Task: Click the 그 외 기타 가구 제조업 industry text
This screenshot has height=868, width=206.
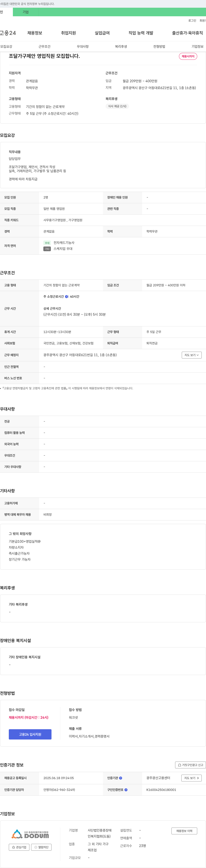Action: 98,847
